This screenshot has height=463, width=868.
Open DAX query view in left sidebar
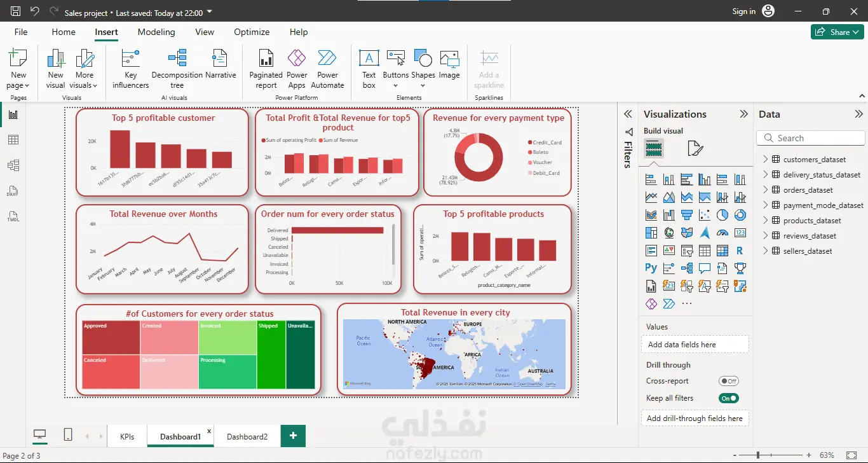(13, 191)
